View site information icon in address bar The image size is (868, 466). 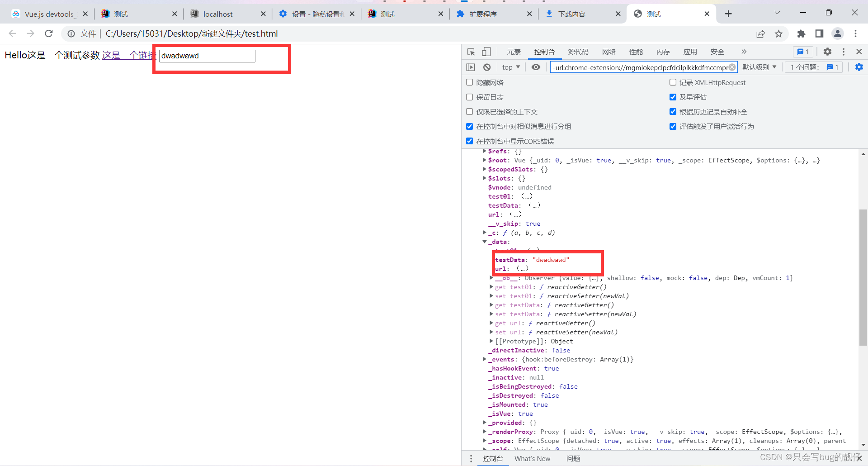point(71,33)
